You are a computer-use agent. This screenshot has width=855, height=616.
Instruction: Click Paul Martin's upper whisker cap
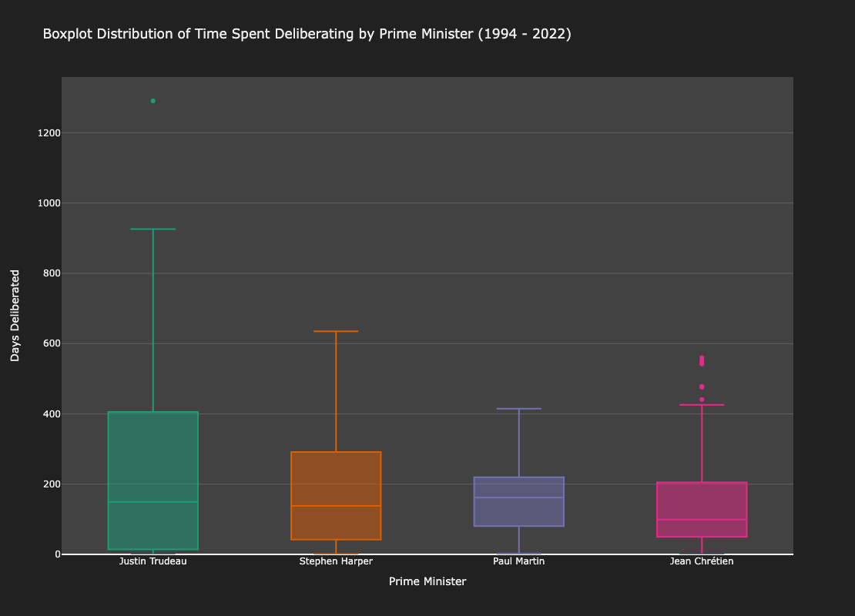point(518,408)
